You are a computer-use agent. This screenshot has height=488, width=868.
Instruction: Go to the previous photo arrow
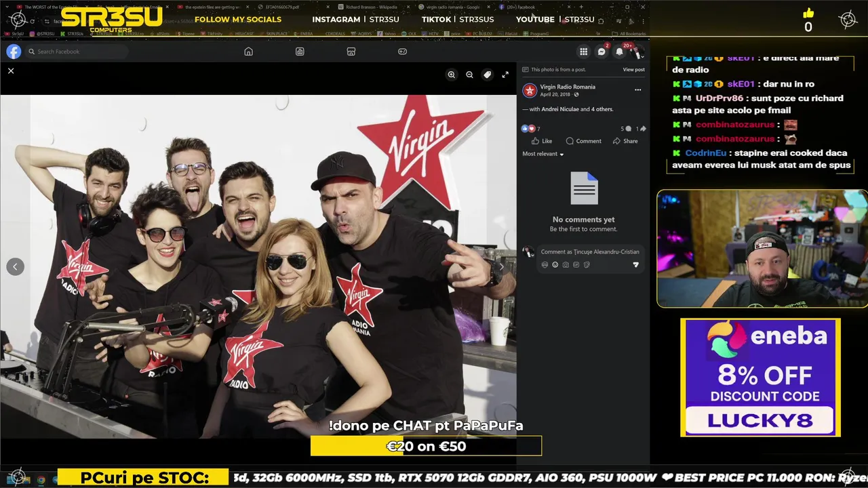click(15, 266)
